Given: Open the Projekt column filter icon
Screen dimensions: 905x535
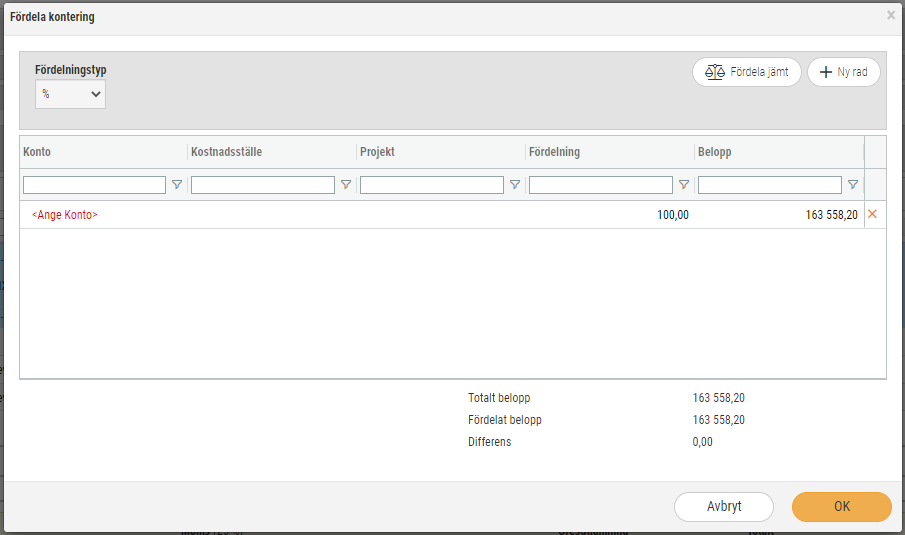Looking at the screenshot, I should coord(515,185).
